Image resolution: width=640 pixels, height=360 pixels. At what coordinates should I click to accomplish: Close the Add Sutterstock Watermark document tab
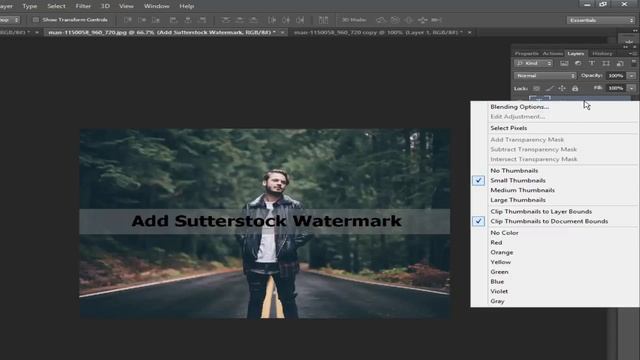(282, 32)
